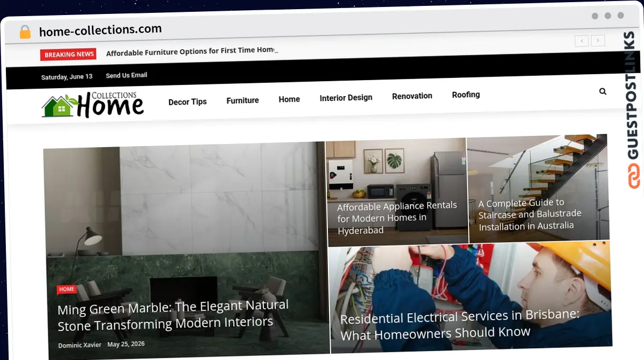Click the May 25, 2026 post date
The image size is (644, 360).
click(126, 344)
